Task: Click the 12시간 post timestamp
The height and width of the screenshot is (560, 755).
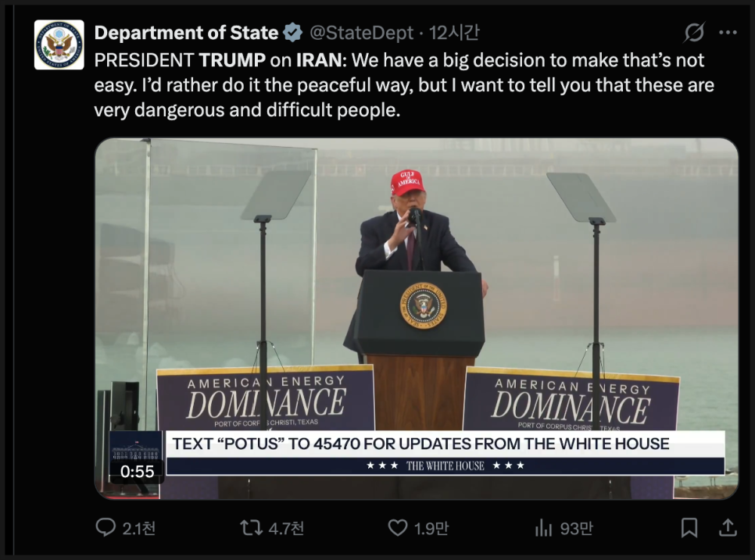Action: click(x=455, y=33)
